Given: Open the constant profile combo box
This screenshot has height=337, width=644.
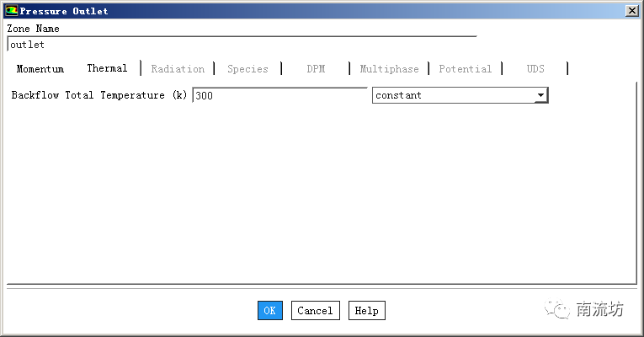Looking at the screenshot, I should pyautogui.click(x=460, y=95).
